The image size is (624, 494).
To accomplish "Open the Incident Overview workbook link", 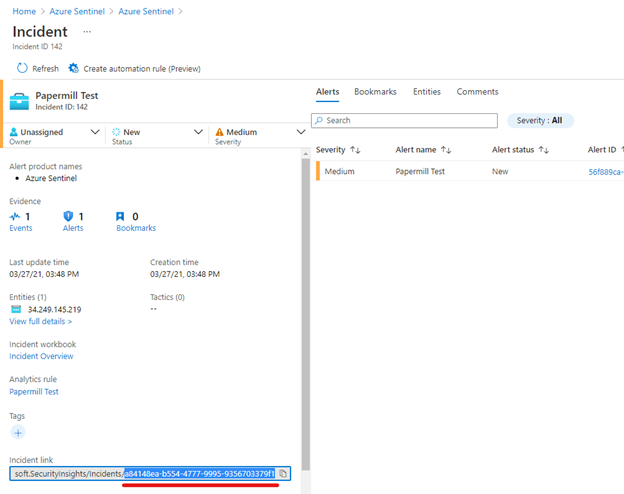I will 41,356.
